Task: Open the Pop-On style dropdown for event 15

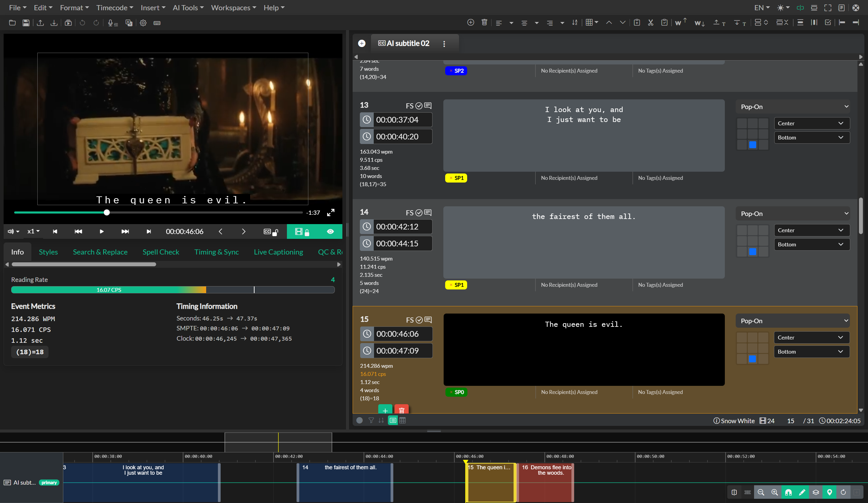Action: [793, 321]
